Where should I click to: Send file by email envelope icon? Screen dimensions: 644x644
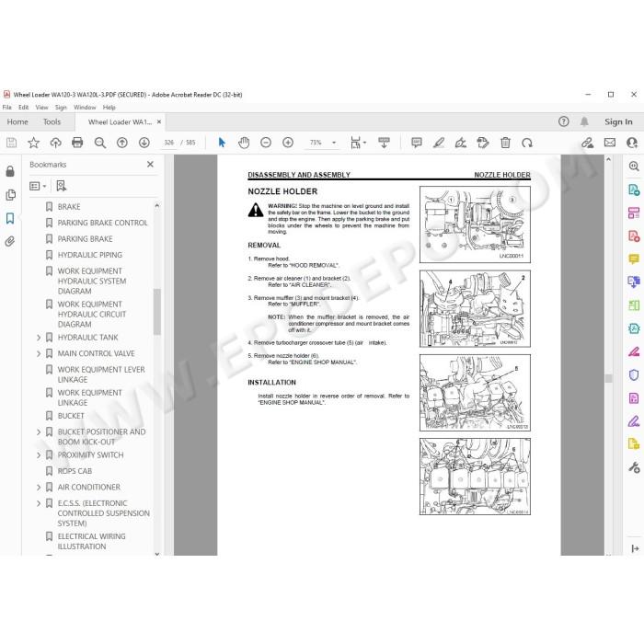tap(610, 143)
